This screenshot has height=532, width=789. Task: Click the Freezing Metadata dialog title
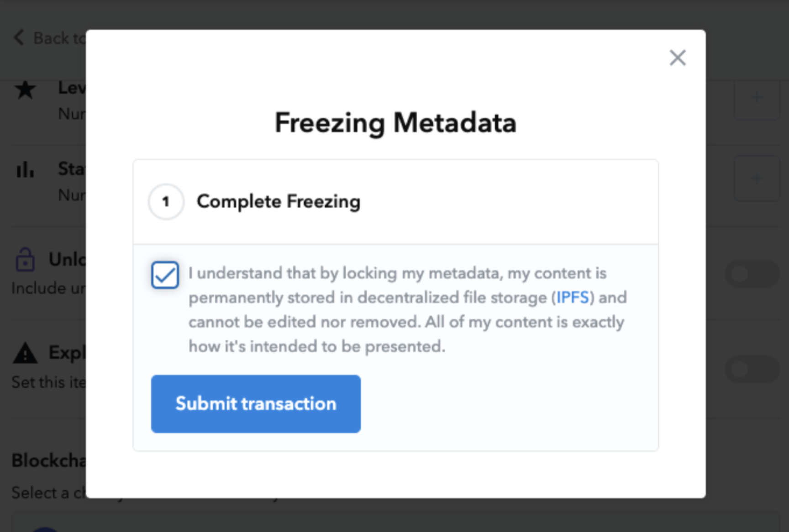click(x=395, y=123)
